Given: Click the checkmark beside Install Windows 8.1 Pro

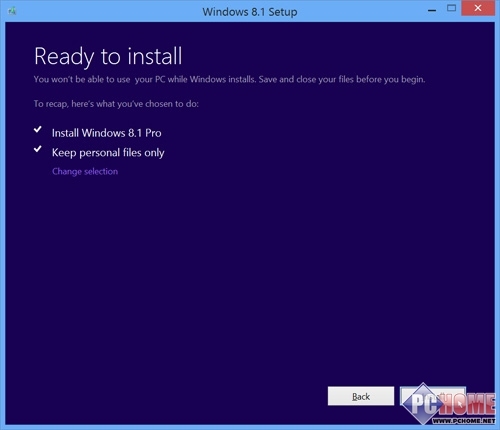Looking at the screenshot, I should 38,129.
